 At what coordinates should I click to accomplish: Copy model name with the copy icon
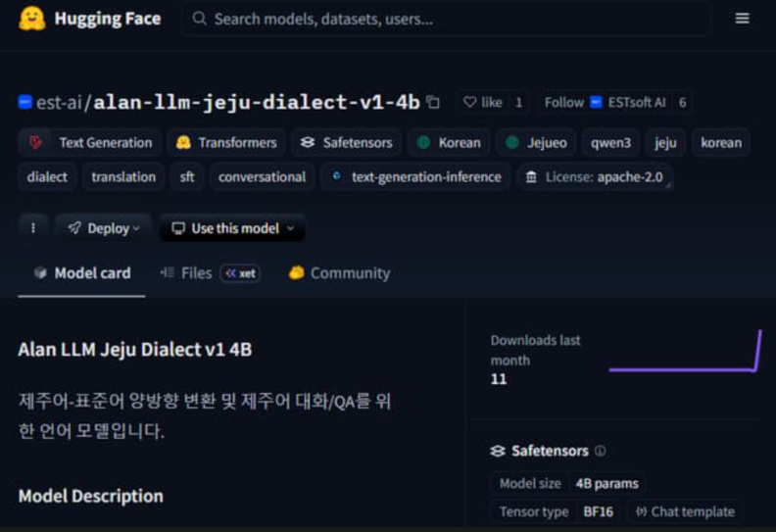[x=433, y=102]
